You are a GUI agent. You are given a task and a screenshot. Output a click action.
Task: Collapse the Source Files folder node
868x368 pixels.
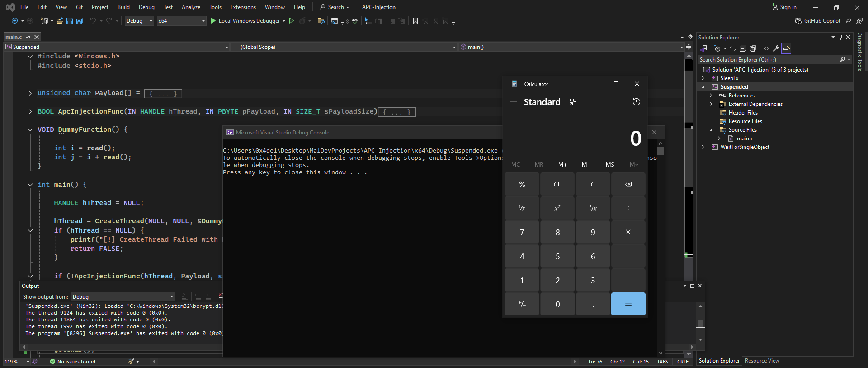pos(711,130)
